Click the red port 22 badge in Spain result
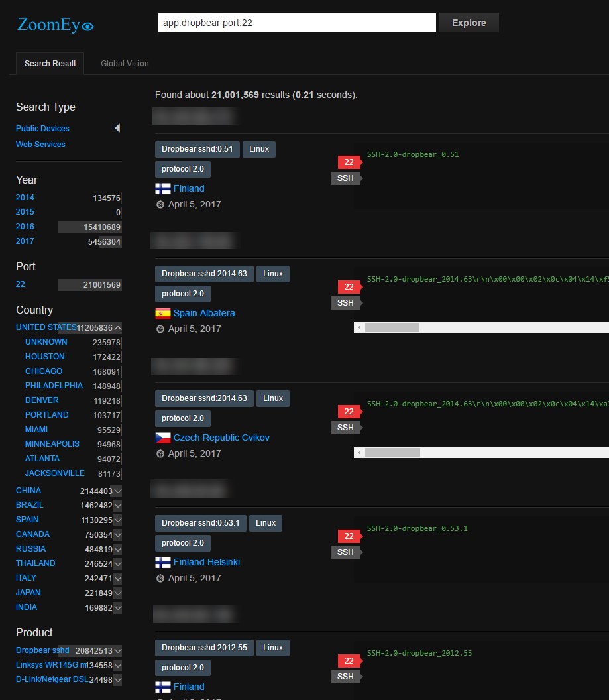This screenshot has height=700, width=609. [349, 286]
